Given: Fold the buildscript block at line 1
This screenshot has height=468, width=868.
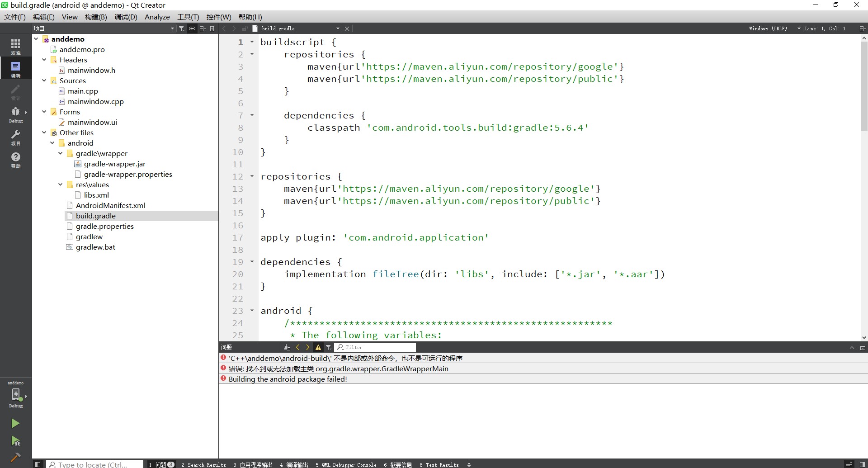Looking at the screenshot, I should [252, 42].
